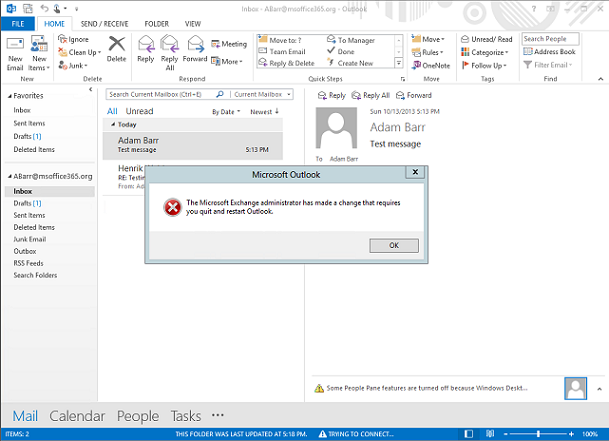Image resolution: width=609 pixels, height=441 pixels.
Task: Open the Current Mailbox scope dropdown
Action: coord(262,94)
